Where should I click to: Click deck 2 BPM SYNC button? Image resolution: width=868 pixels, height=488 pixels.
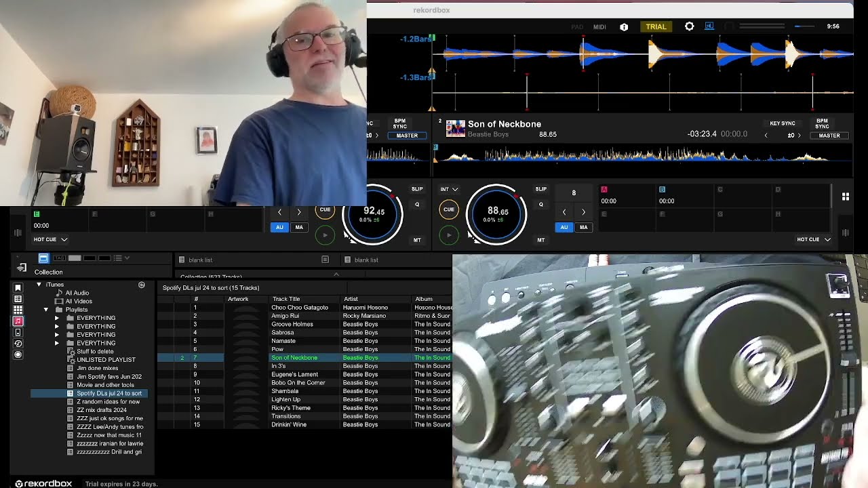click(x=822, y=123)
